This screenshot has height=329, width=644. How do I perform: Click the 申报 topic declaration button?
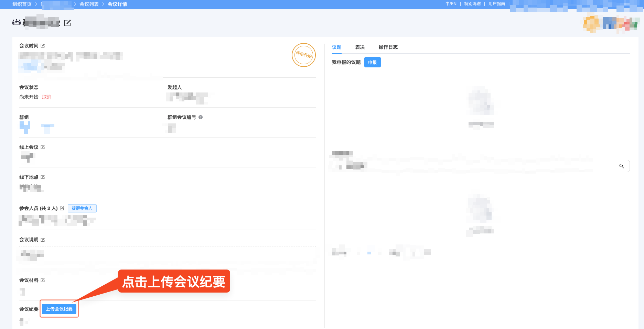[372, 62]
